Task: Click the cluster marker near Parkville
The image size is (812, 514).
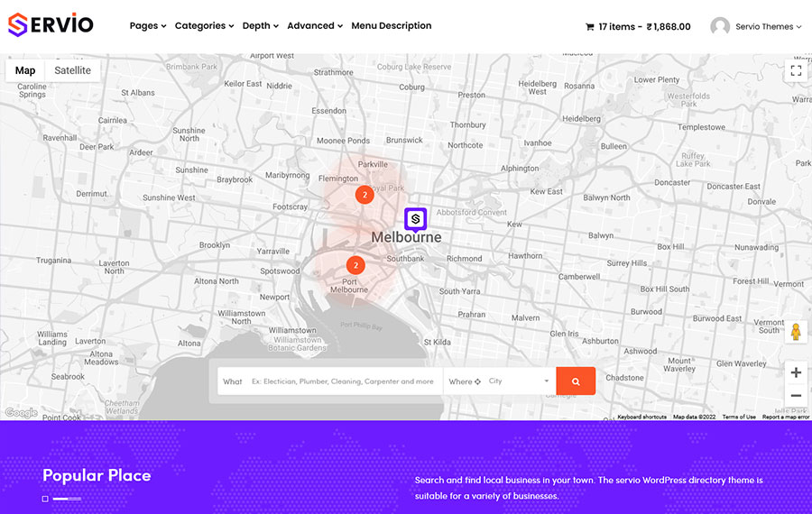Action: 364,194
